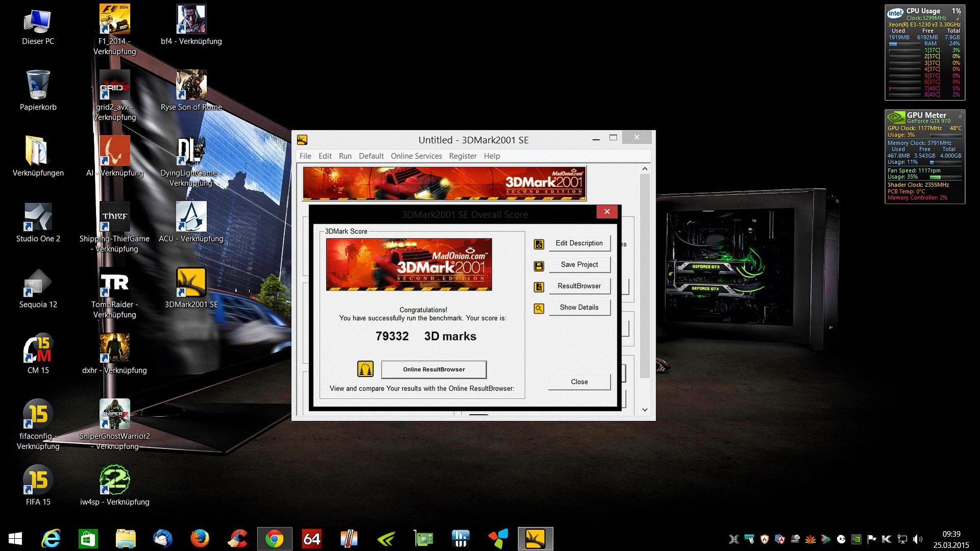
Task: Click the Save Project button
Action: [x=579, y=265]
